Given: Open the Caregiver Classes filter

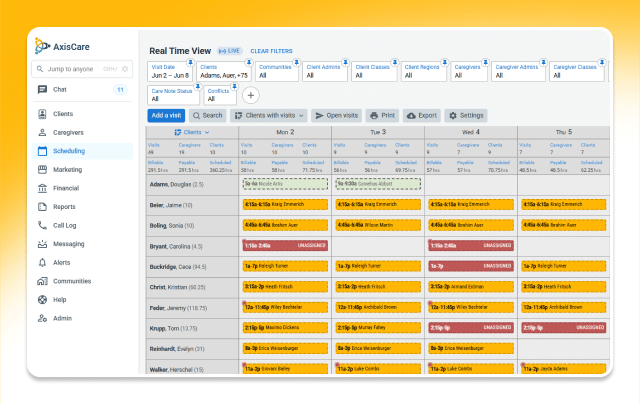Looking at the screenshot, I should point(576,71).
